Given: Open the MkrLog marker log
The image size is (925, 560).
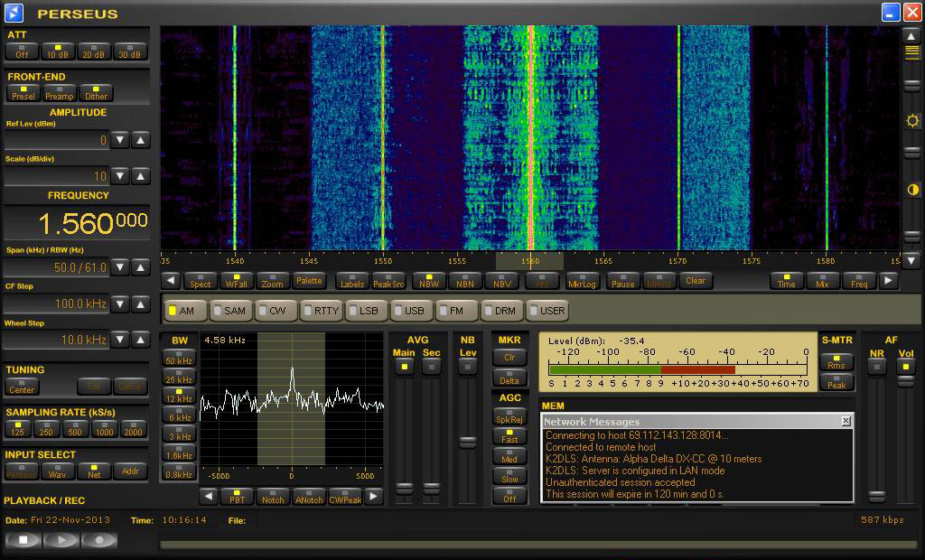Looking at the screenshot, I should pos(583,281).
